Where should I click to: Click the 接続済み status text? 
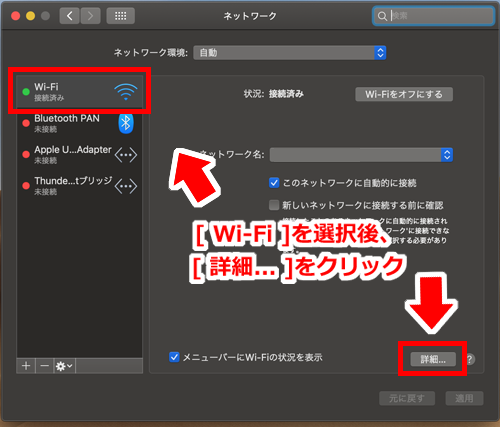pos(286,94)
